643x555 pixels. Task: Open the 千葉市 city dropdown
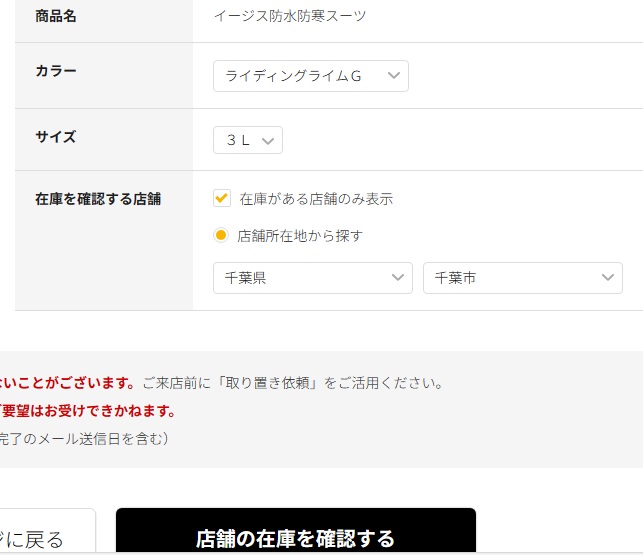point(523,278)
